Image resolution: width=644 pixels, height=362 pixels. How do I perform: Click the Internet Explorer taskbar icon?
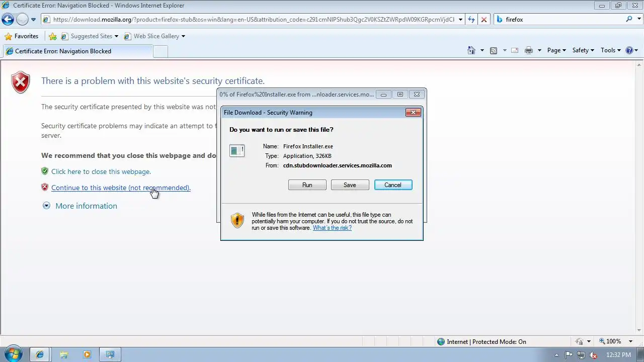coord(40,354)
